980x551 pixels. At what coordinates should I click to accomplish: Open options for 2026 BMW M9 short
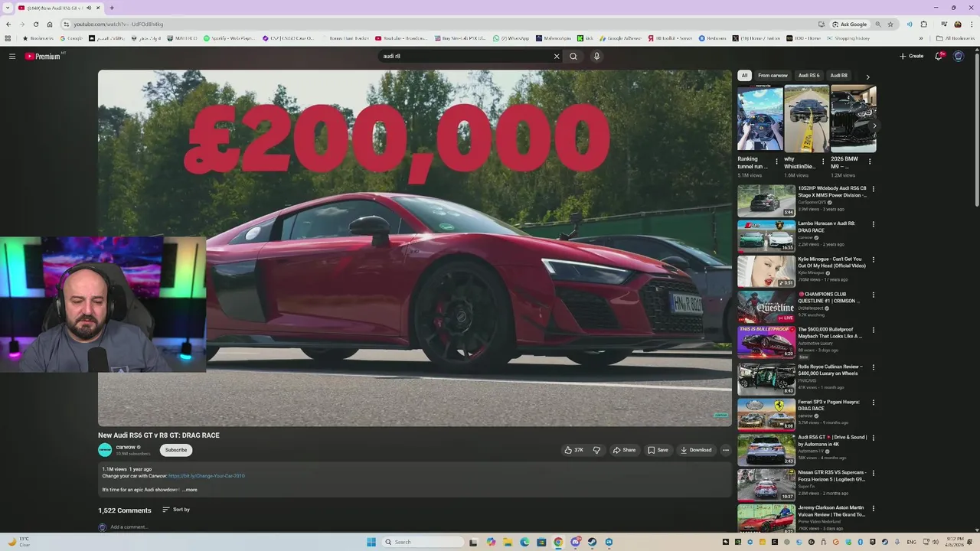(869, 161)
